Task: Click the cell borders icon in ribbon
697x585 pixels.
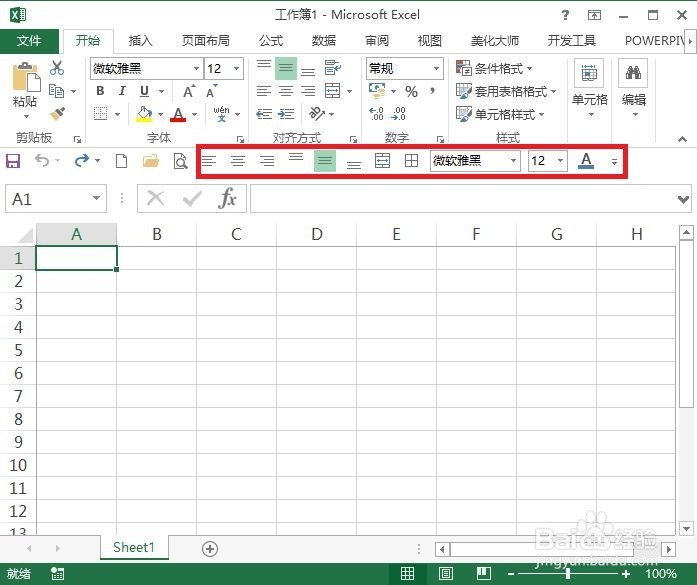Action: point(100,114)
